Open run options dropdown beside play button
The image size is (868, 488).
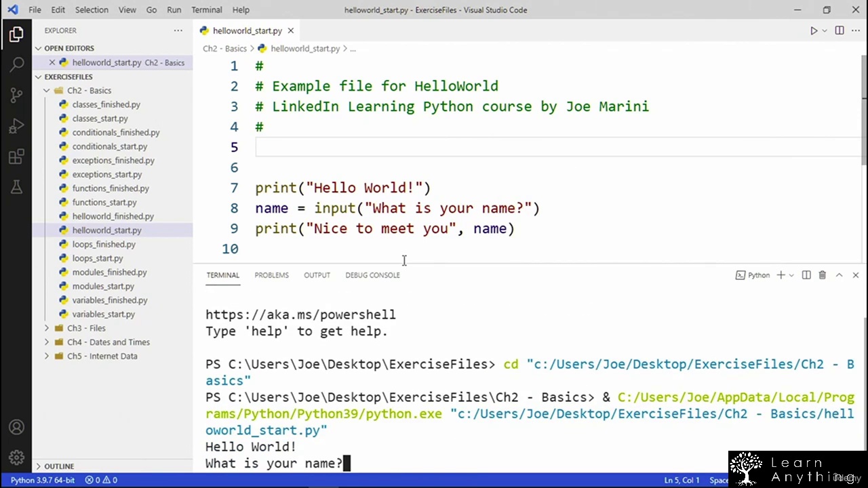[825, 30]
